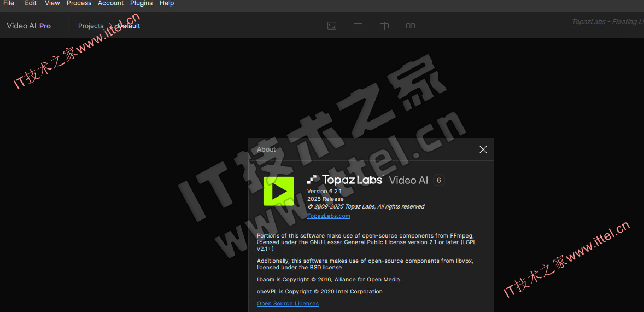
Task: Open the File menu
Action: click(9, 3)
